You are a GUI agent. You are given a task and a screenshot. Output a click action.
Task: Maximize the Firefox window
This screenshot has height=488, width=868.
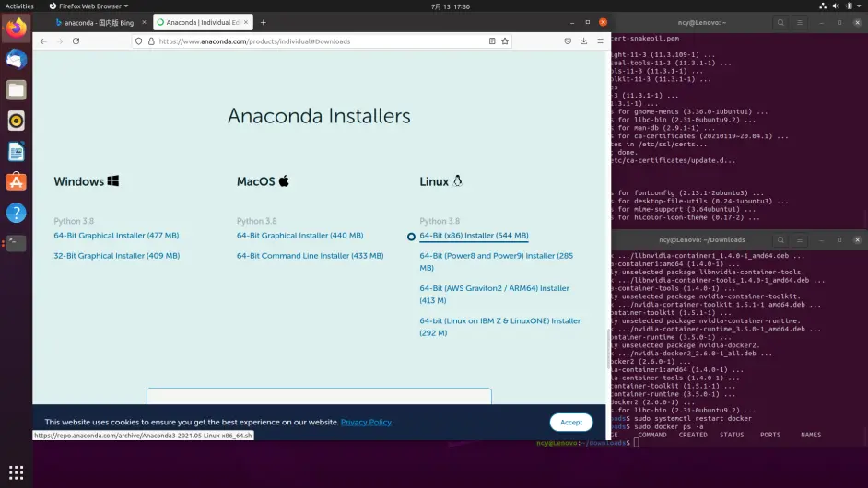[587, 23]
